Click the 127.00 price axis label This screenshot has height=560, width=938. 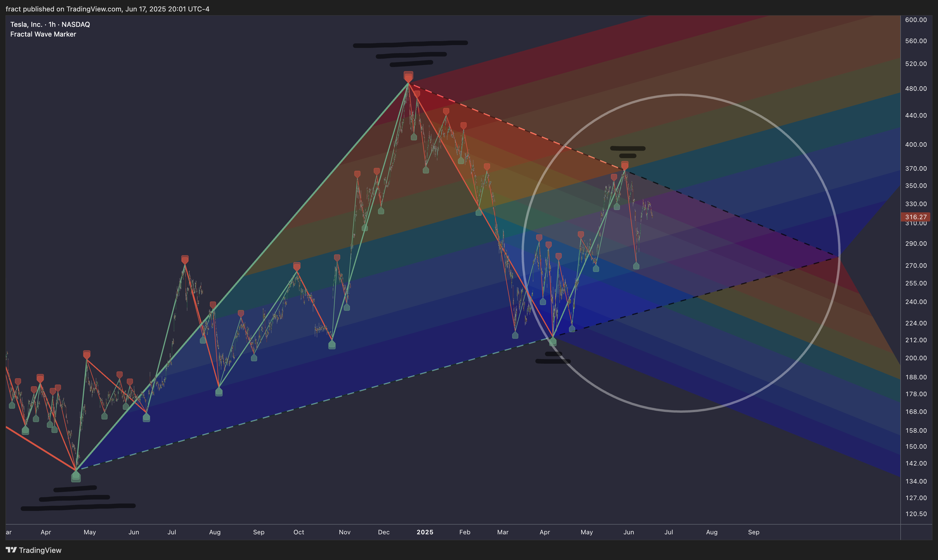[916, 498]
